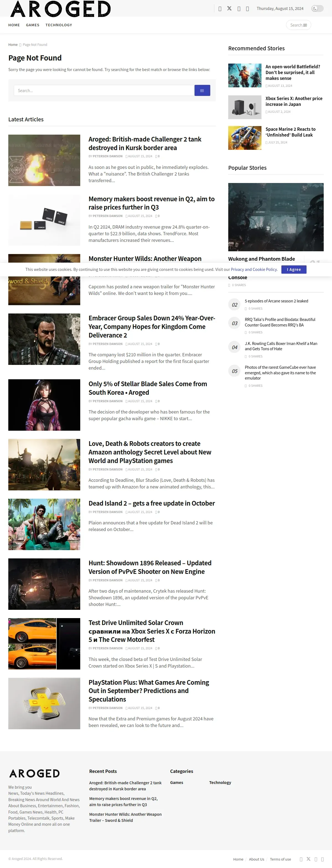Click Petersen Dawson author on Challenger article
Image resolution: width=332 pixels, height=868 pixels.
click(108, 156)
